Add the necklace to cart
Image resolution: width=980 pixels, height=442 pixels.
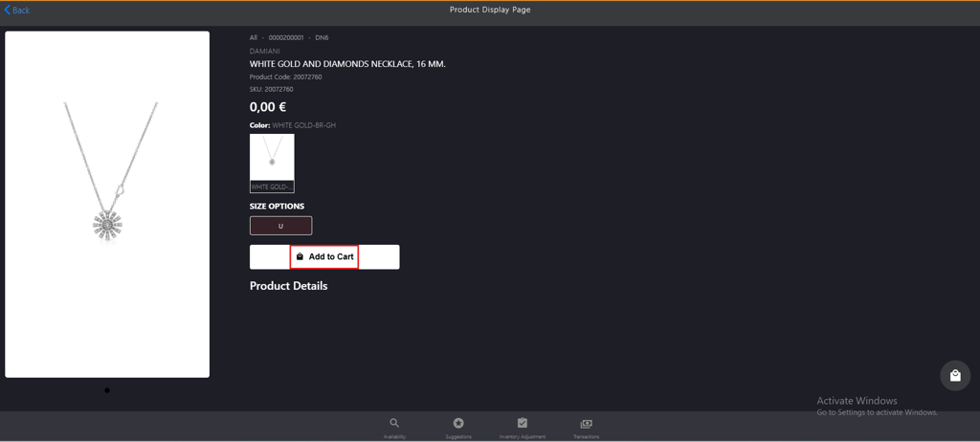(x=324, y=257)
